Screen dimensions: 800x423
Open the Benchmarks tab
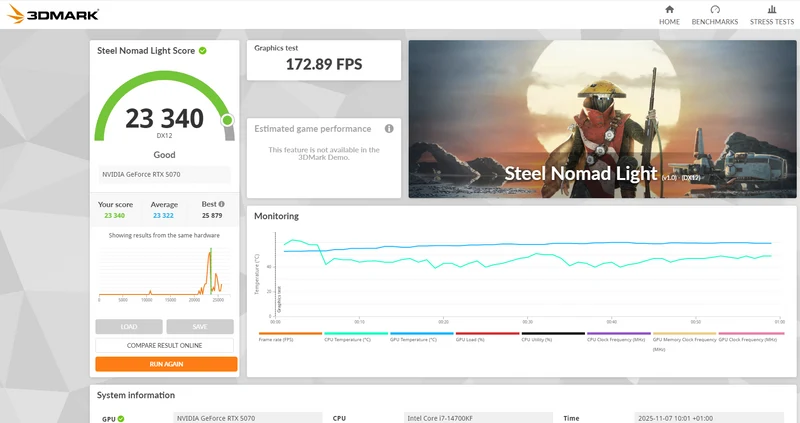point(714,15)
